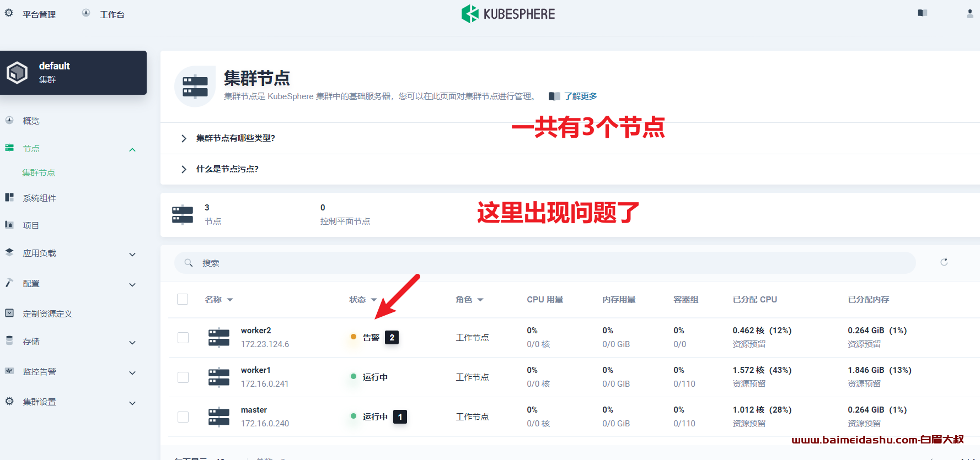Viewport: 980px width, 460px height.
Task: Click worker1 allocated memory 1.846 GiB (13%)
Action: pyautogui.click(x=880, y=370)
